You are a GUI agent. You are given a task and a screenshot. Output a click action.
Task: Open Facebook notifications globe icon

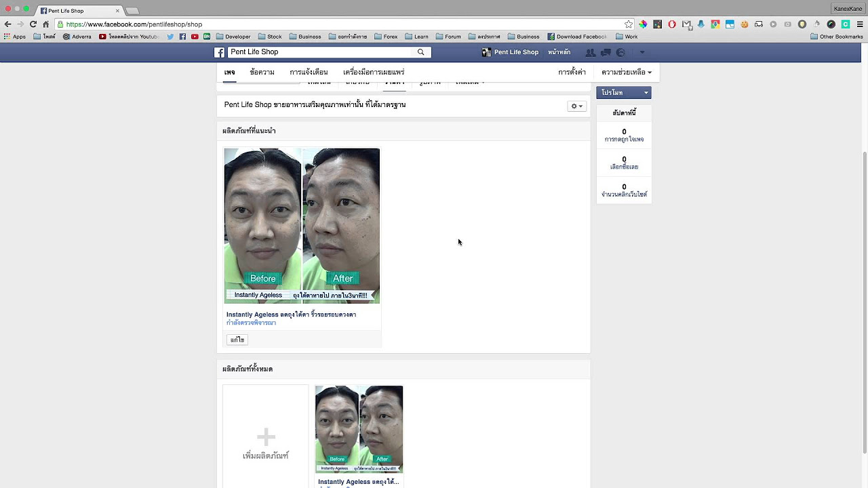coord(620,52)
